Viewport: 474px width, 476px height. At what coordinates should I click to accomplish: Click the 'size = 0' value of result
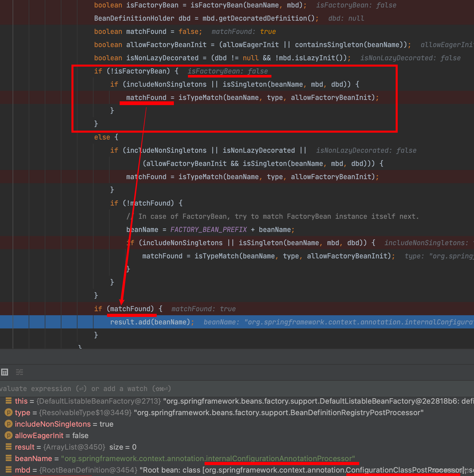coord(123,447)
